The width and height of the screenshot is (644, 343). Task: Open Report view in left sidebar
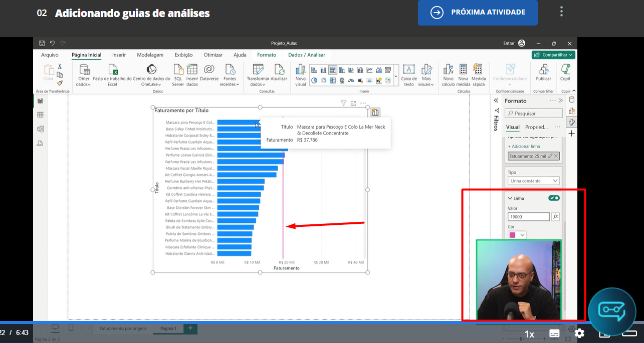[40, 101]
